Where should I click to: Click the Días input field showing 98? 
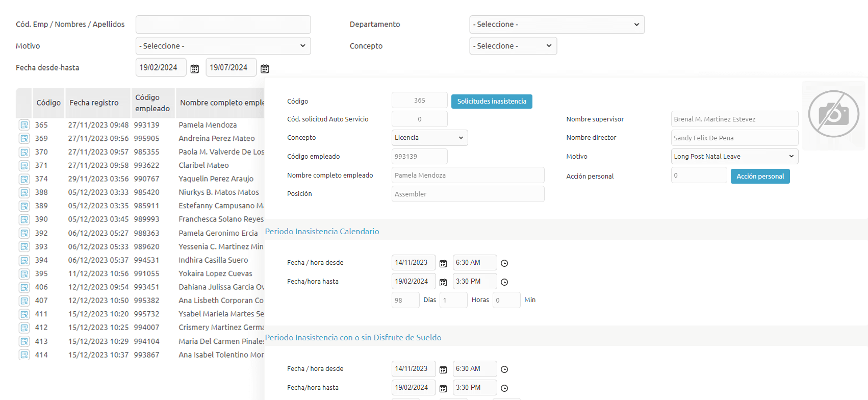[x=405, y=300]
